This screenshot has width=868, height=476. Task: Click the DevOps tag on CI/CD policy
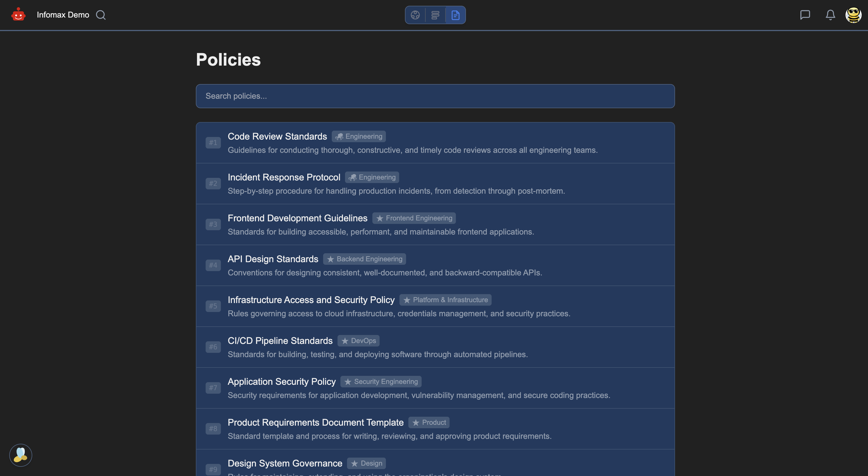tap(359, 341)
